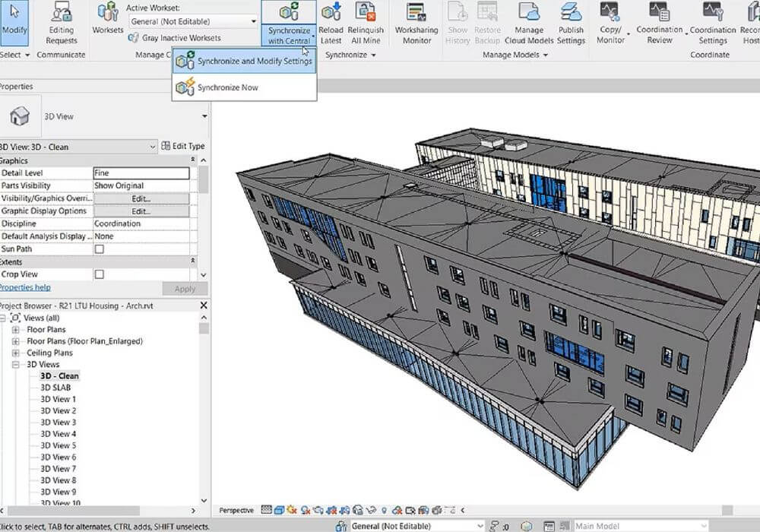The width and height of the screenshot is (760, 532).
Task: Click the Properties help link
Action: point(25,287)
